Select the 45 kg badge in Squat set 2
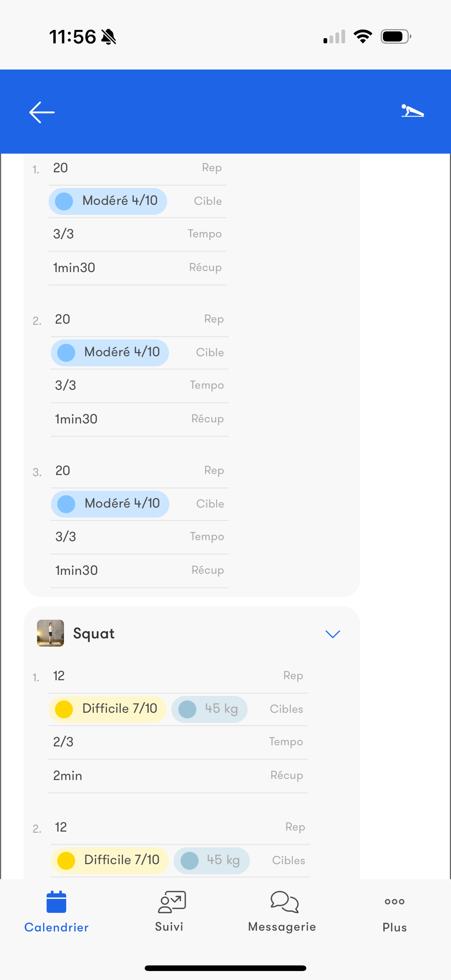 coord(212,860)
